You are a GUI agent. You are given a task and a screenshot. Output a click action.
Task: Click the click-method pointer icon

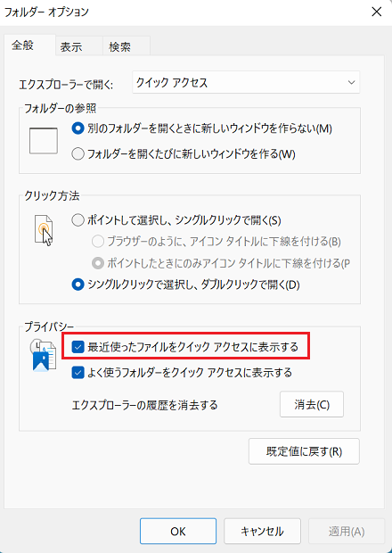[x=44, y=230]
